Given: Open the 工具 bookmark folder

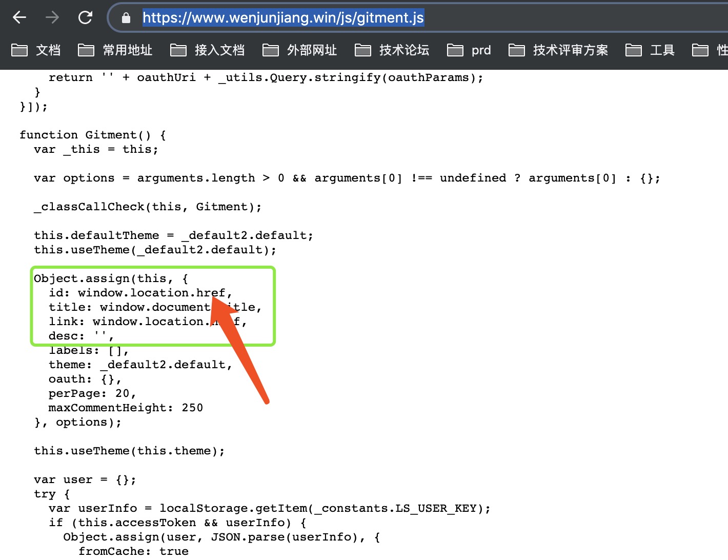Looking at the screenshot, I should pyautogui.click(x=650, y=50).
